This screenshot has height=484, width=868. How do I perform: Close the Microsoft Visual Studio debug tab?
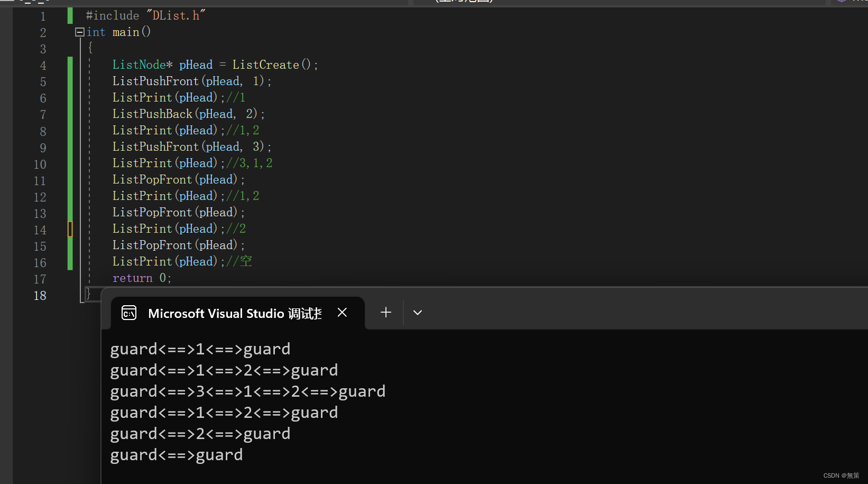[x=343, y=313]
